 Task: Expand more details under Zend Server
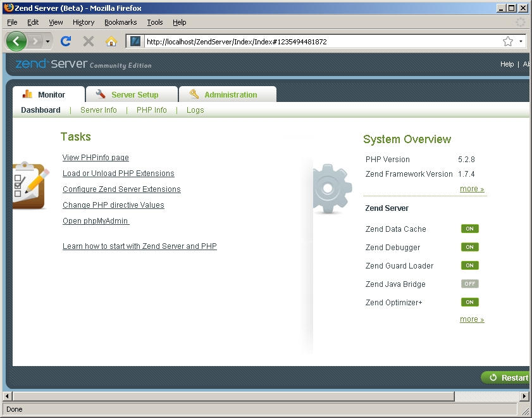click(x=471, y=319)
